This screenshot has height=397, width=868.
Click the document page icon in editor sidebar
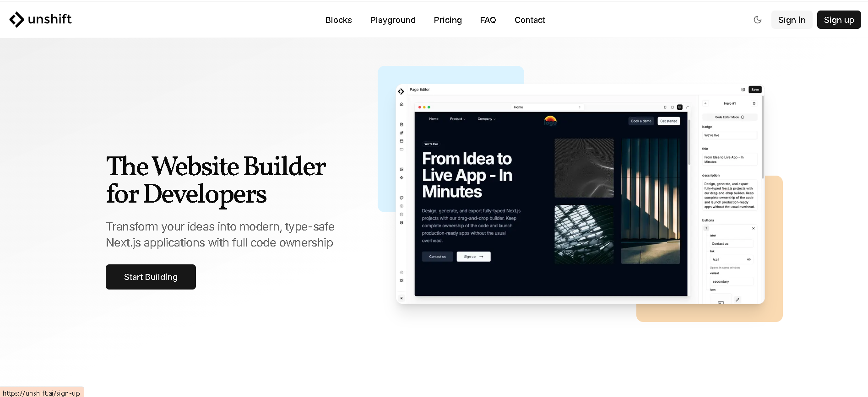(401, 124)
